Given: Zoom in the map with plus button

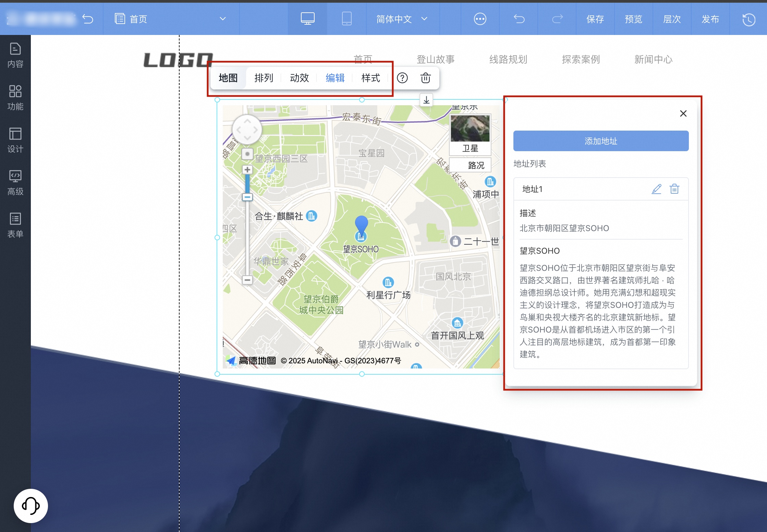Looking at the screenshot, I should point(247,170).
